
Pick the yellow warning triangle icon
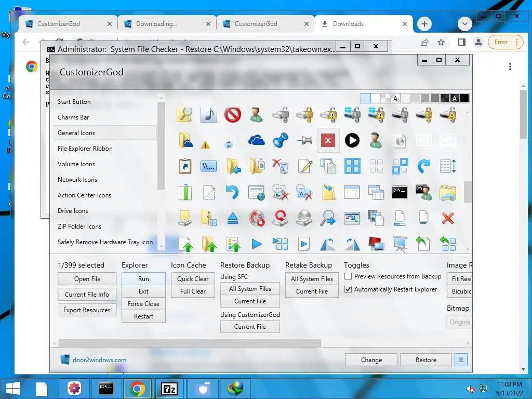205,145
